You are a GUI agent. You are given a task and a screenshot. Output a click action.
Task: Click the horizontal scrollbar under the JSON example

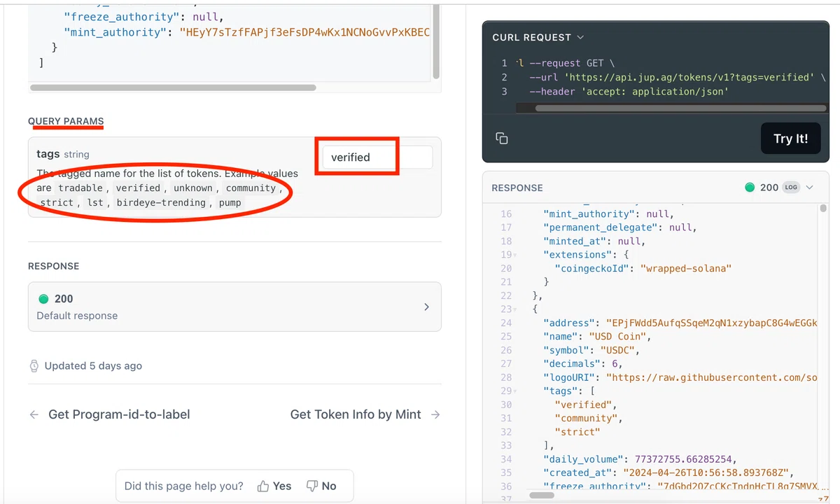[174, 87]
